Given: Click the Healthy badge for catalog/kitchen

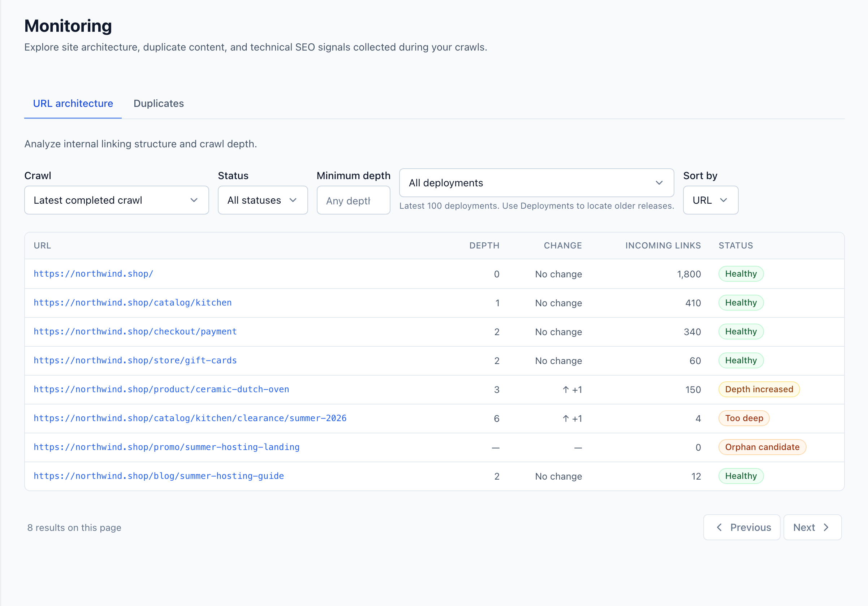Looking at the screenshot, I should (x=740, y=303).
